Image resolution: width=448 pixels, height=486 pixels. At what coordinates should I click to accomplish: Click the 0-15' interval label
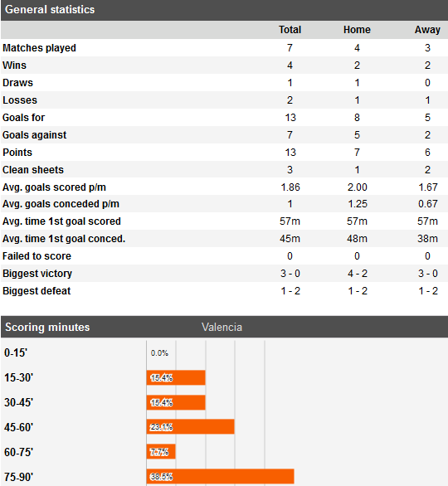tap(16, 353)
